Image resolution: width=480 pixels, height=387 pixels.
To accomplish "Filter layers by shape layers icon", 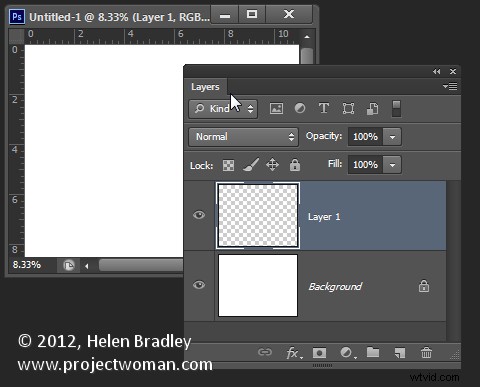I will coord(348,108).
